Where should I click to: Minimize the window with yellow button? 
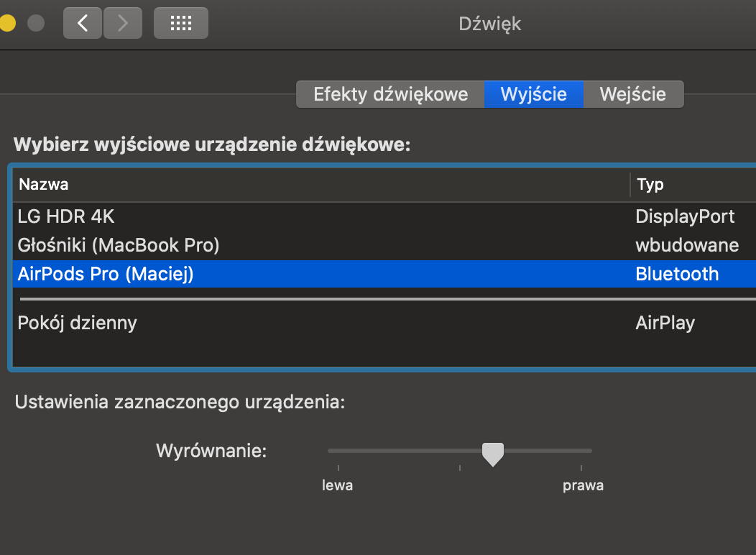coord(7,24)
